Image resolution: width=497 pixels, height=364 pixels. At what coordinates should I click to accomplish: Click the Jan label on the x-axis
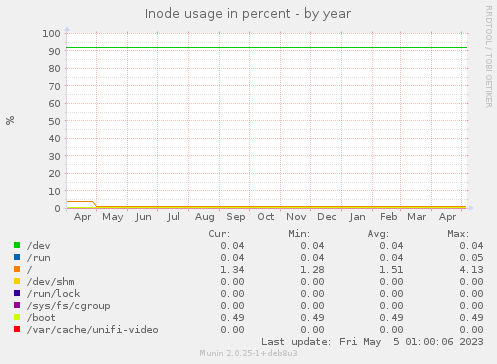[x=357, y=217]
